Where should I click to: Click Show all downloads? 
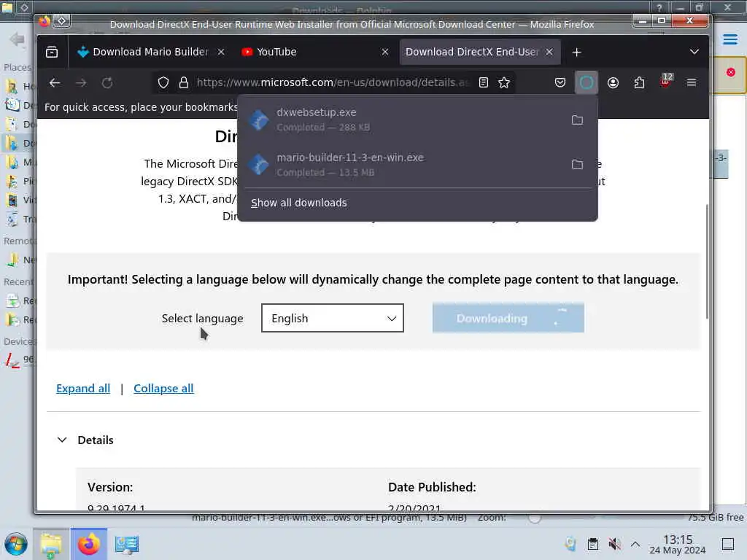(x=298, y=203)
